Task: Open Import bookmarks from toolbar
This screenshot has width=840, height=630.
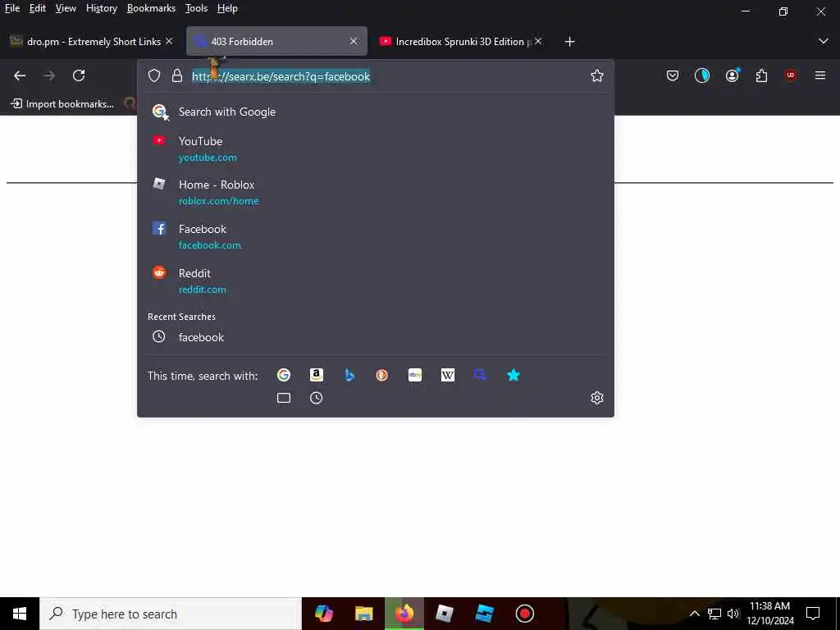Action: 62,104
